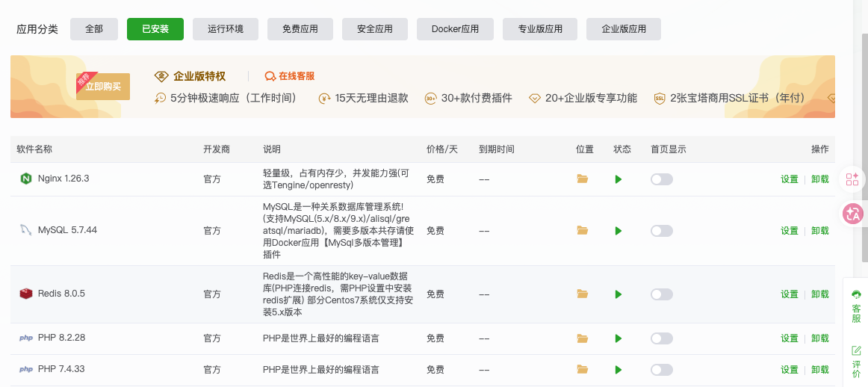This screenshot has width=868, height=387.
Task: Enable homepage display for Nginx
Action: coord(661,179)
